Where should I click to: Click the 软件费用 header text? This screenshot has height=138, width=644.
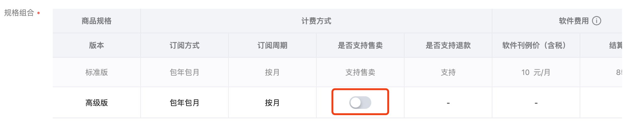[573, 21]
